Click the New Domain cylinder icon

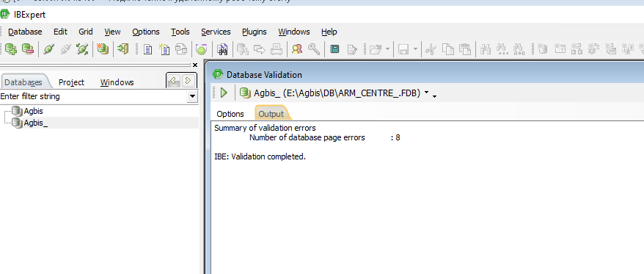(542, 49)
